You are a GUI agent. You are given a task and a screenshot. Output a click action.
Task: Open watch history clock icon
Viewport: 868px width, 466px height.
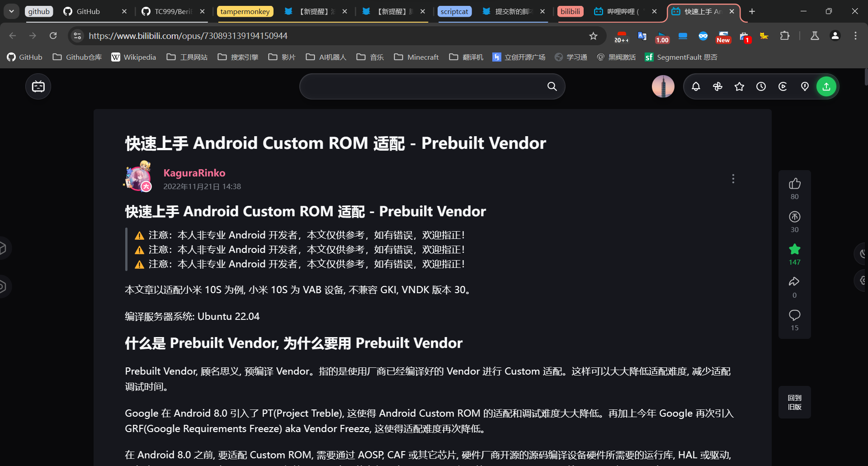761,86
